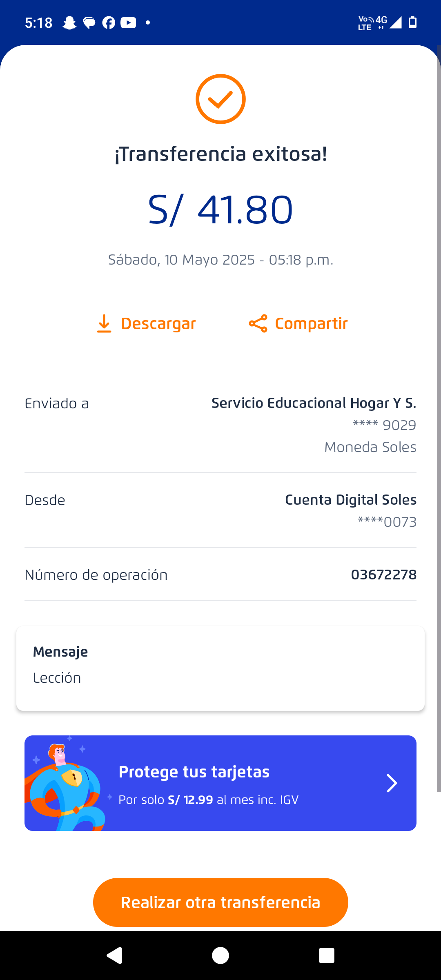Tap the orange success checkmark icon
Image resolution: width=441 pixels, height=980 pixels.
click(220, 99)
